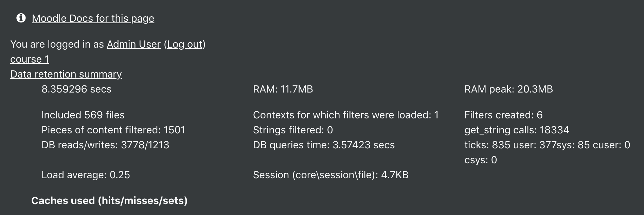The height and width of the screenshot is (215, 644).
Task: Click the Load average: 0.25 text
Action: click(x=86, y=175)
